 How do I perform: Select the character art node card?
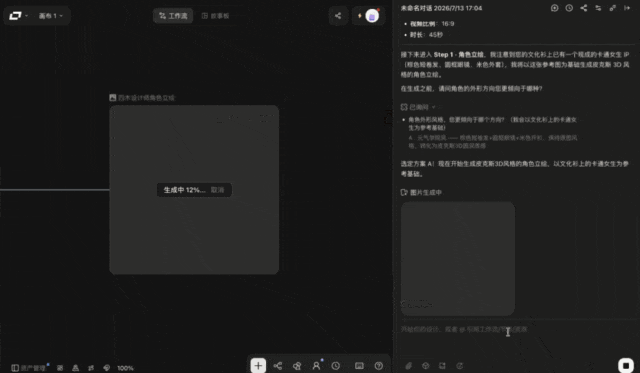point(194,190)
